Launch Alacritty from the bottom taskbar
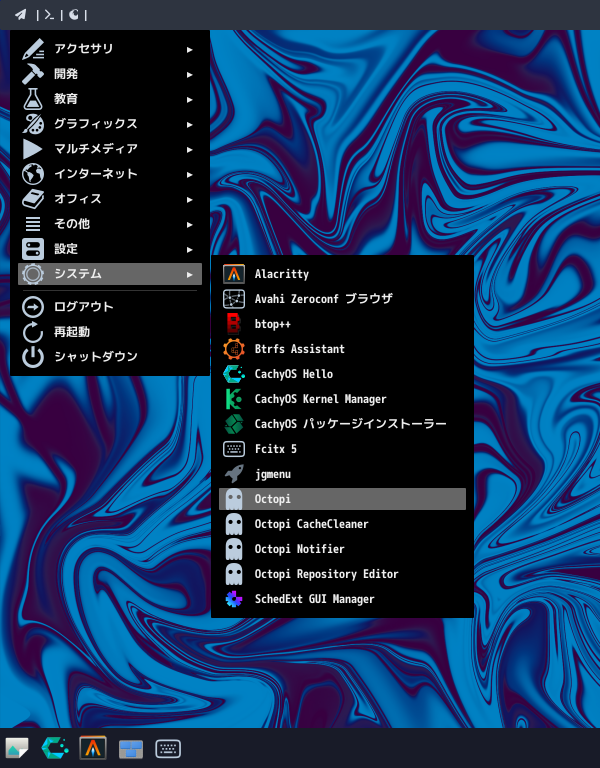600x768 pixels. [93, 748]
